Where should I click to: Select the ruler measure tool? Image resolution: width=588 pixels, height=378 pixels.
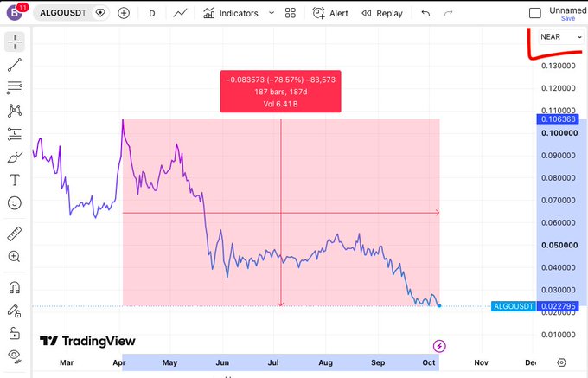coord(15,234)
